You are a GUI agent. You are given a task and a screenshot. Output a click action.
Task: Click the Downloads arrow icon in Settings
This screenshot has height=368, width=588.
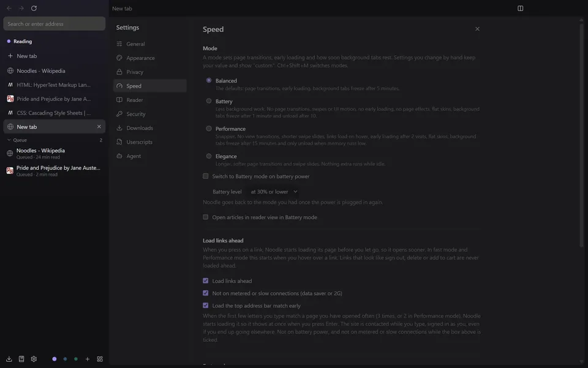coord(119,128)
